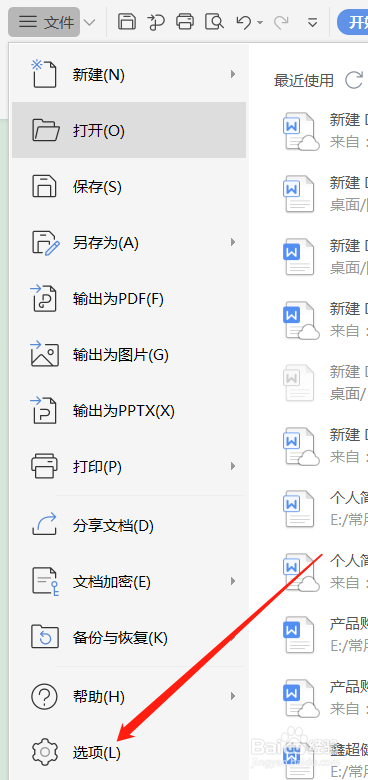The height and width of the screenshot is (780, 368).
Task: Click the share arrow icon beside 分享文档(D)
Action: (44, 525)
